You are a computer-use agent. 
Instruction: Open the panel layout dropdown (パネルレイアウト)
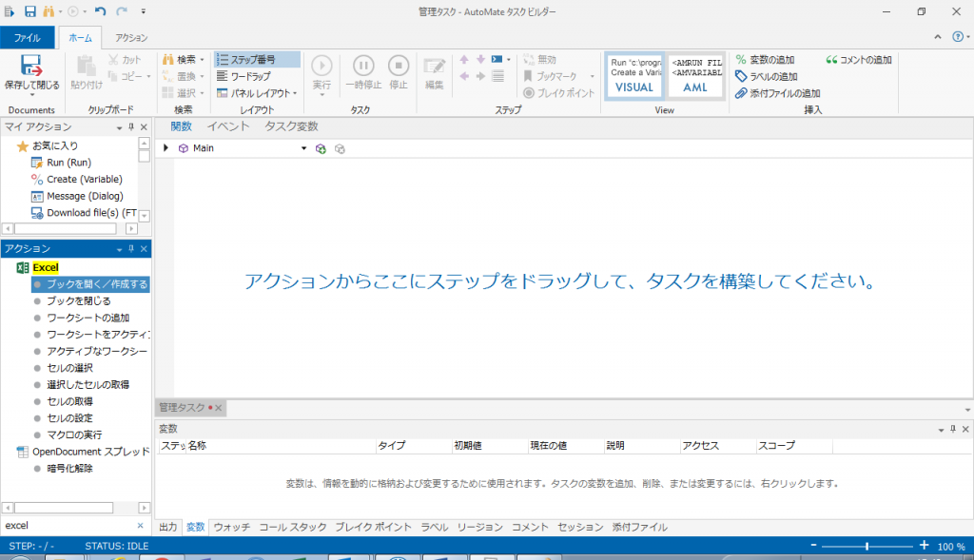pos(295,94)
